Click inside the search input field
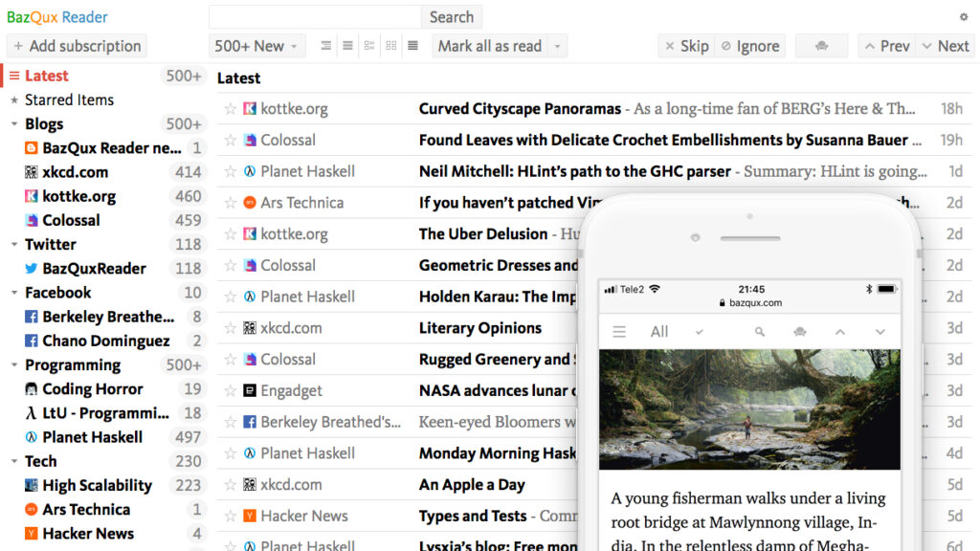 (x=316, y=16)
